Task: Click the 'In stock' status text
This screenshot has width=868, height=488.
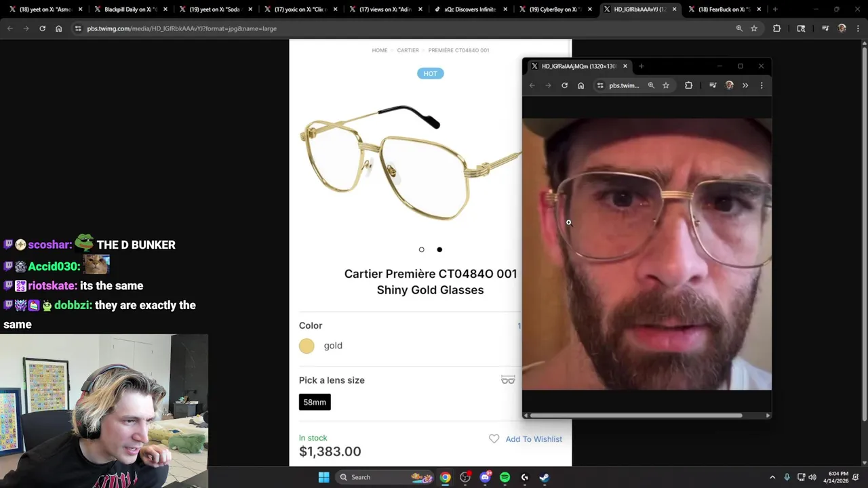Action: click(313, 438)
